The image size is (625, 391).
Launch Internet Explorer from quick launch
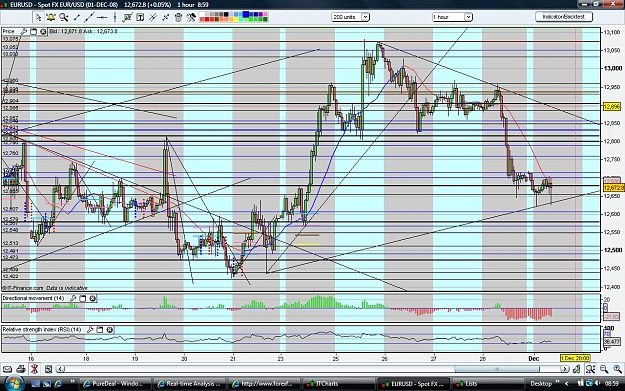(58, 384)
